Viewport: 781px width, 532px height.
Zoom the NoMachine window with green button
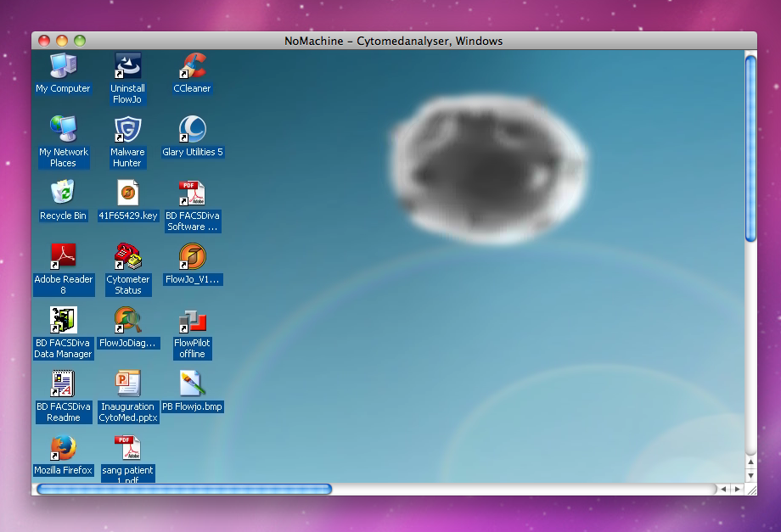[80, 41]
